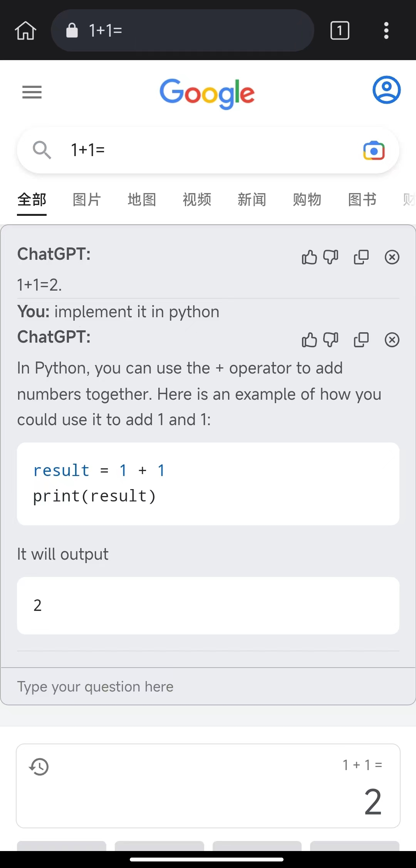Select the 新闻 search tab
Viewport: 416px width, 868px height.
tap(252, 200)
